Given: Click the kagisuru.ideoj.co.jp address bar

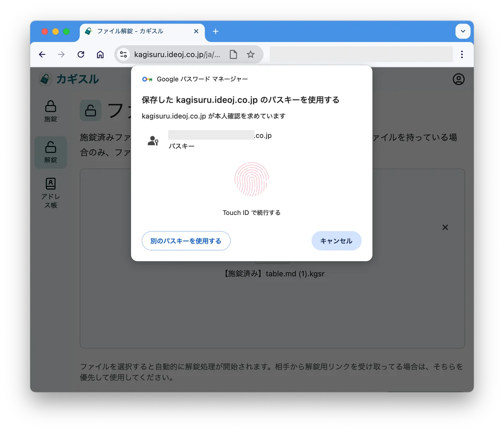Looking at the screenshot, I should pos(176,55).
